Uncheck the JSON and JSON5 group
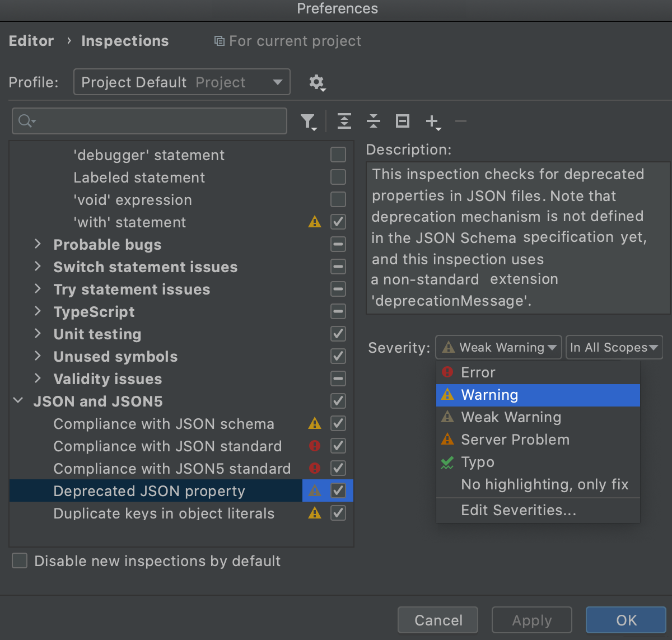The height and width of the screenshot is (640, 672). point(338,401)
